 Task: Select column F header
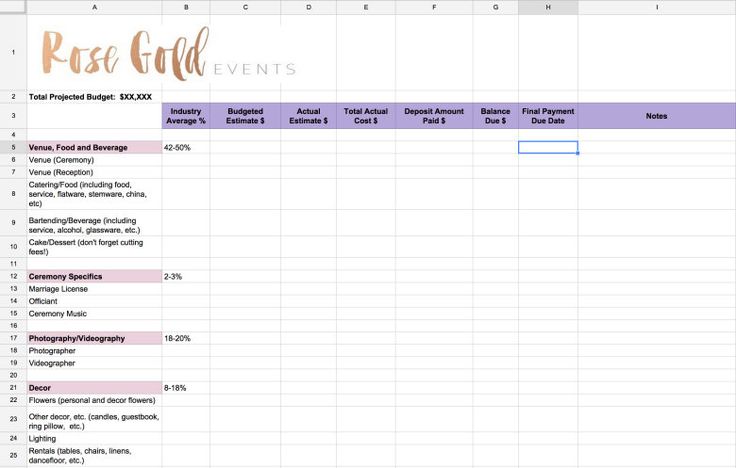434,7
